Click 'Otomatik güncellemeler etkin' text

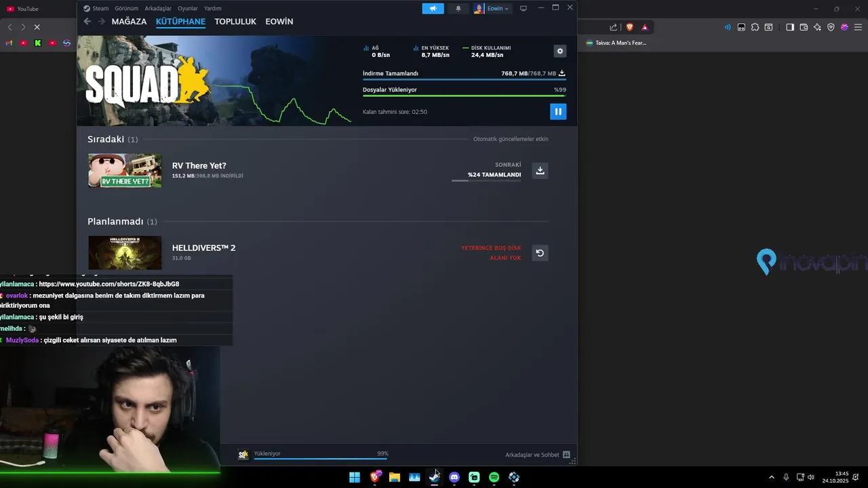tap(511, 139)
